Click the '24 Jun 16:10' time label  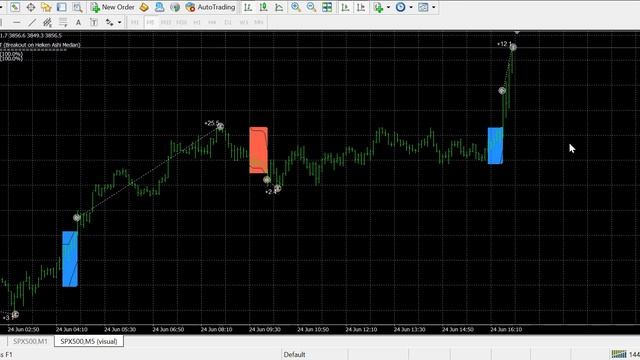506,329
